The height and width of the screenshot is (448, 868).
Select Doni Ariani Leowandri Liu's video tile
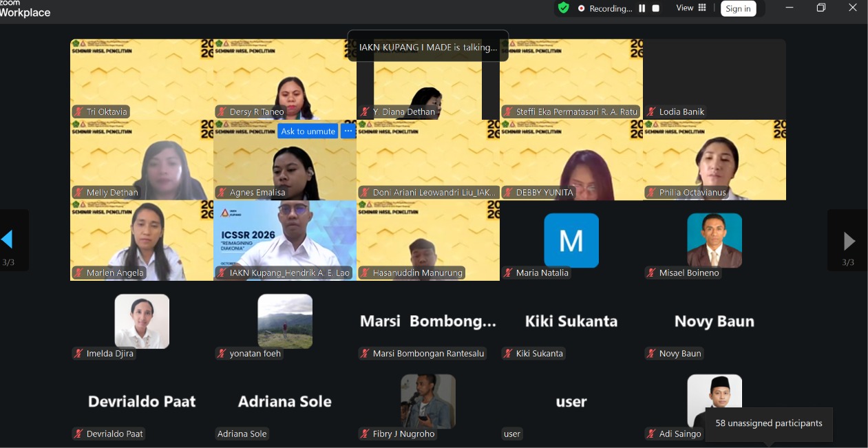coord(428,160)
